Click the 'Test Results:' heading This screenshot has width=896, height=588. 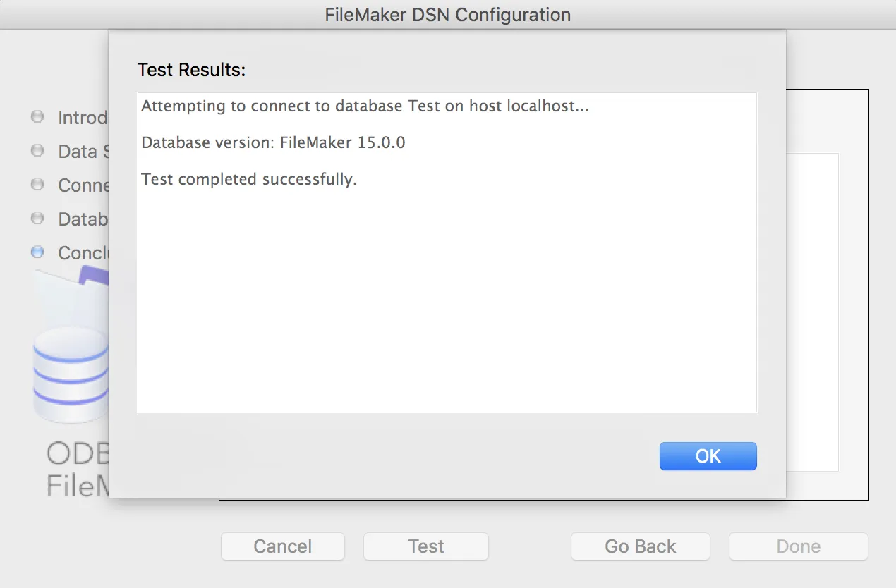pyautogui.click(x=191, y=71)
